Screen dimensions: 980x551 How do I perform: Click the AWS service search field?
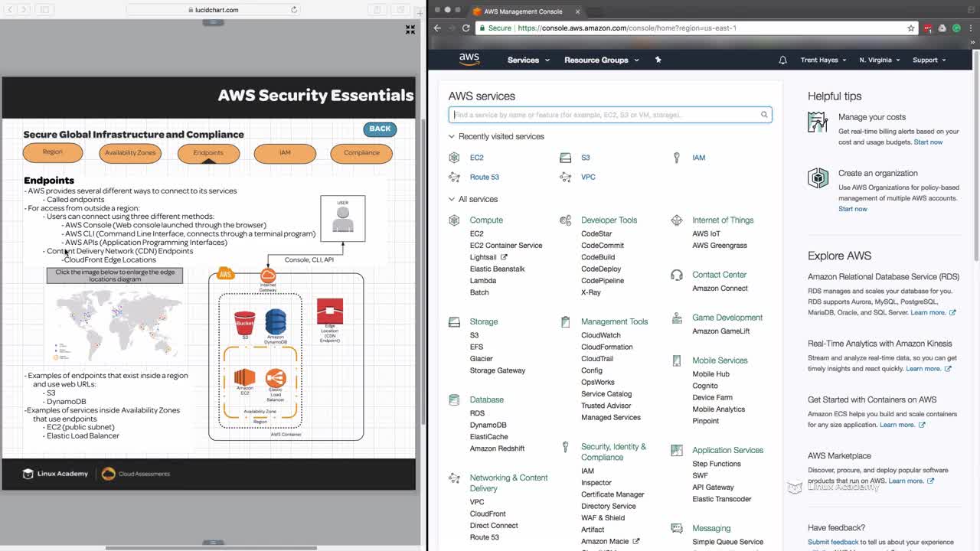[x=610, y=115]
